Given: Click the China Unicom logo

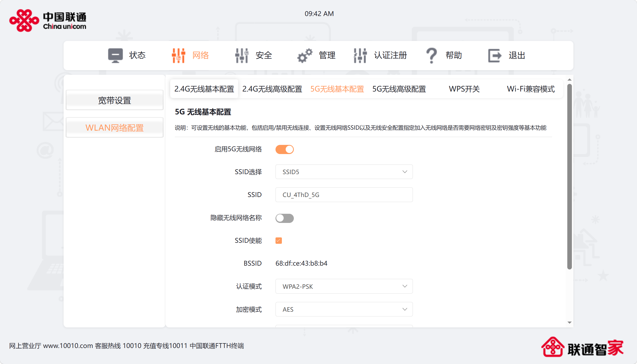Looking at the screenshot, I should pos(48,21).
